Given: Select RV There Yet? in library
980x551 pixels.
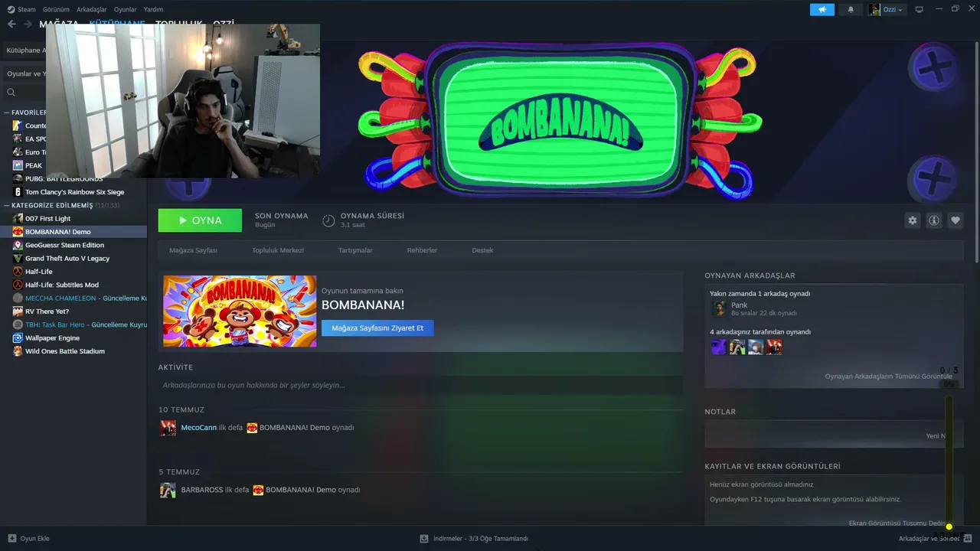Looking at the screenshot, I should (x=47, y=311).
